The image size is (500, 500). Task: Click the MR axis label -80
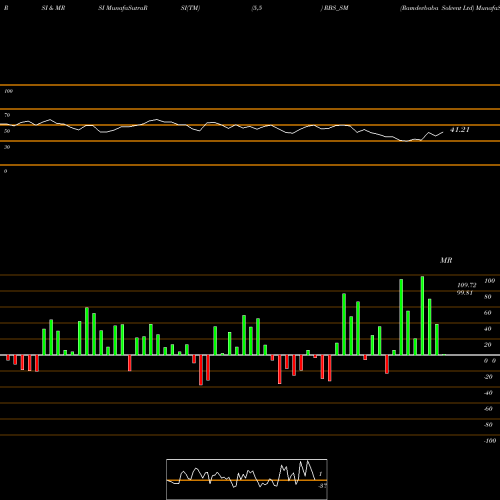[488, 425]
